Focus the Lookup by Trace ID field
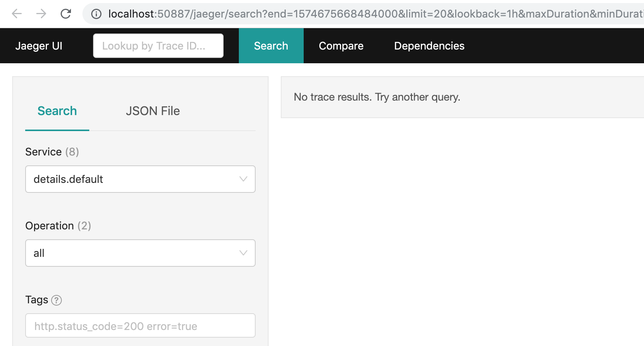 pos(158,46)
